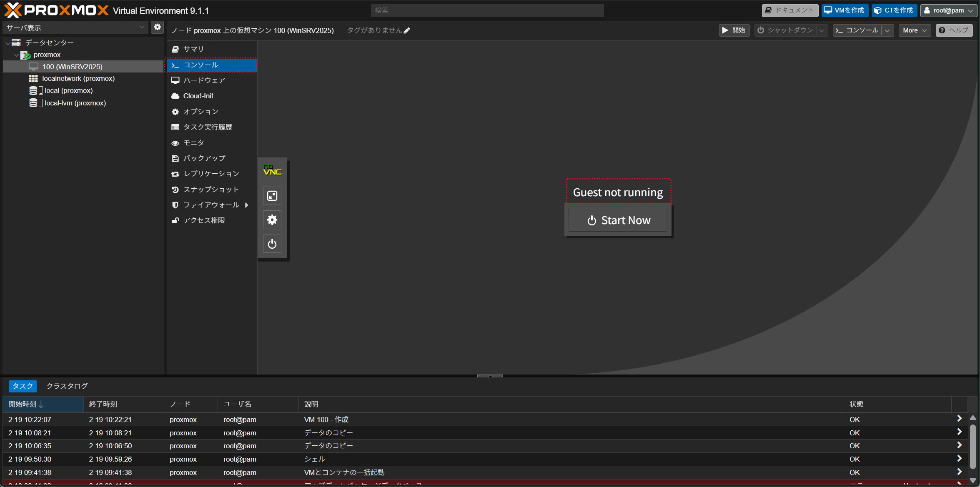Open the More dropdown menu
Screen dimensions: 980x487
click(x=915, y=30)
